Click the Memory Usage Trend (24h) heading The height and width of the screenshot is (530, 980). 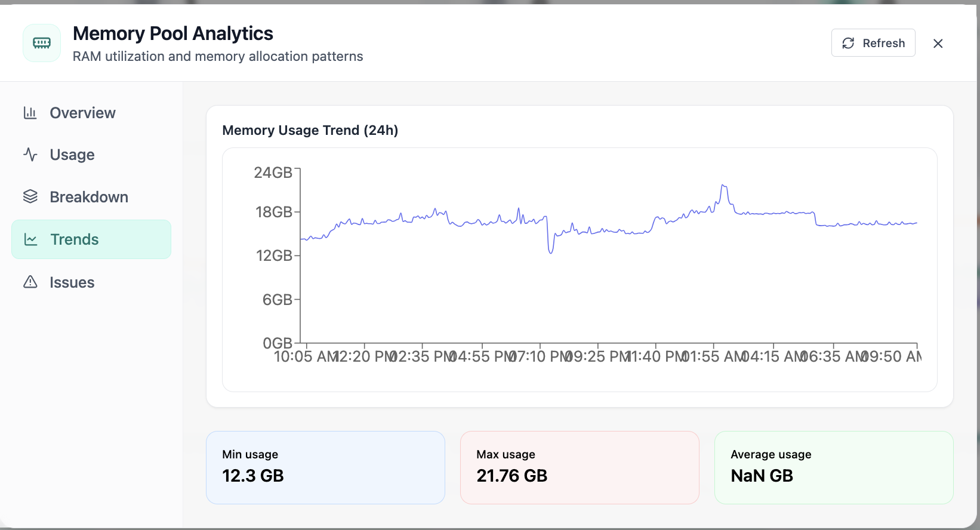pyautogui.click(x=310, y=130)
